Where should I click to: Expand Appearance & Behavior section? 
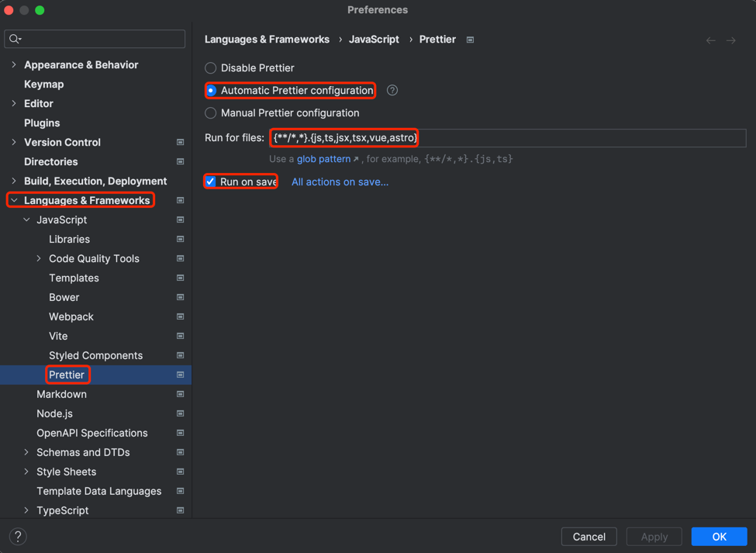pos(14,64)
